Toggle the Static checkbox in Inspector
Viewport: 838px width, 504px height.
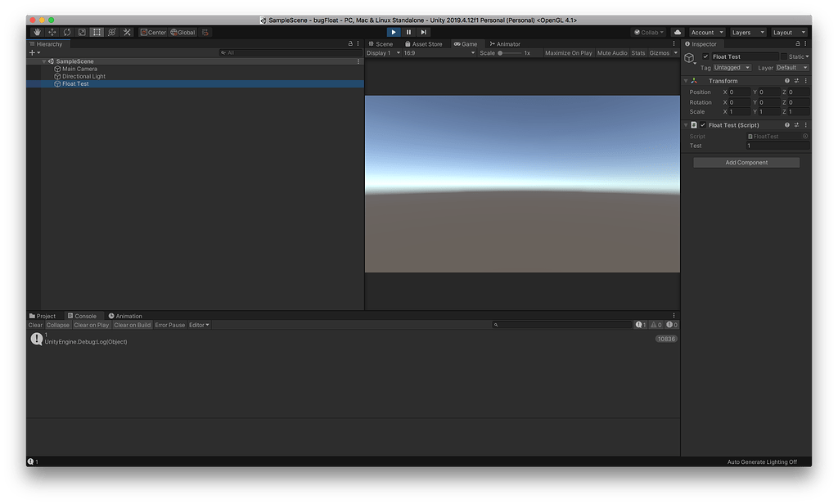coord(783,57)
